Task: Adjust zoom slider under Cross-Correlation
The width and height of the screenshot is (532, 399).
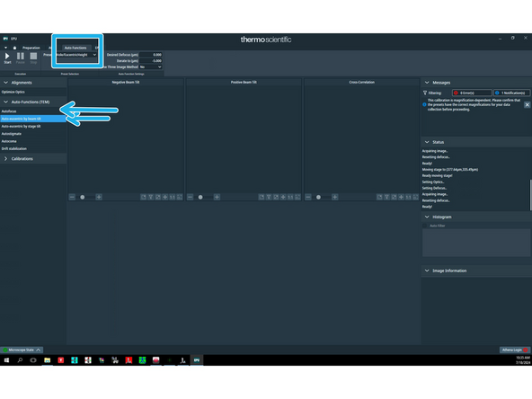Action: [x=318, y=197]
